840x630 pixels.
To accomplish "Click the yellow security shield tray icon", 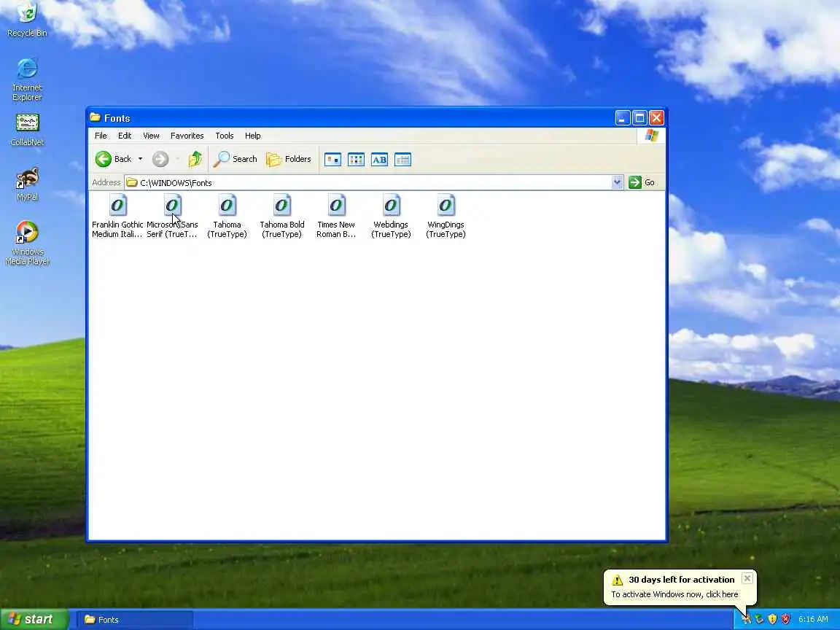I will click(772, 619).
